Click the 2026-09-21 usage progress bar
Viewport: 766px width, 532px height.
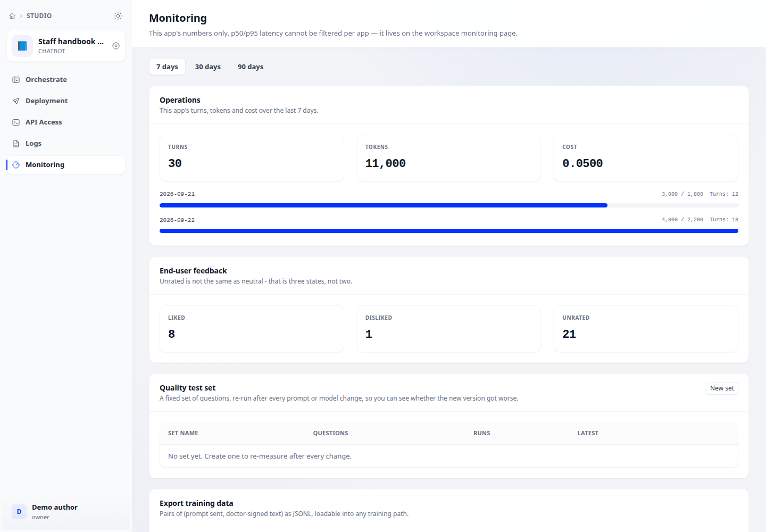click(449, 205)
